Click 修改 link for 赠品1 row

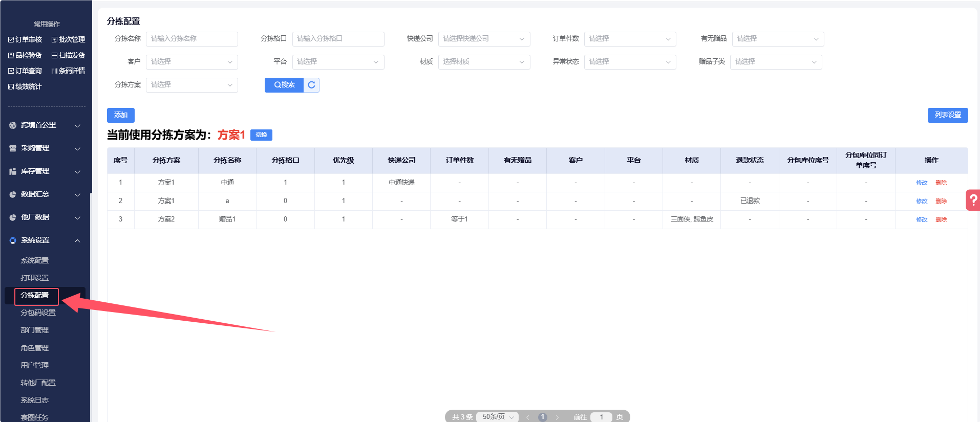(922, 219)
